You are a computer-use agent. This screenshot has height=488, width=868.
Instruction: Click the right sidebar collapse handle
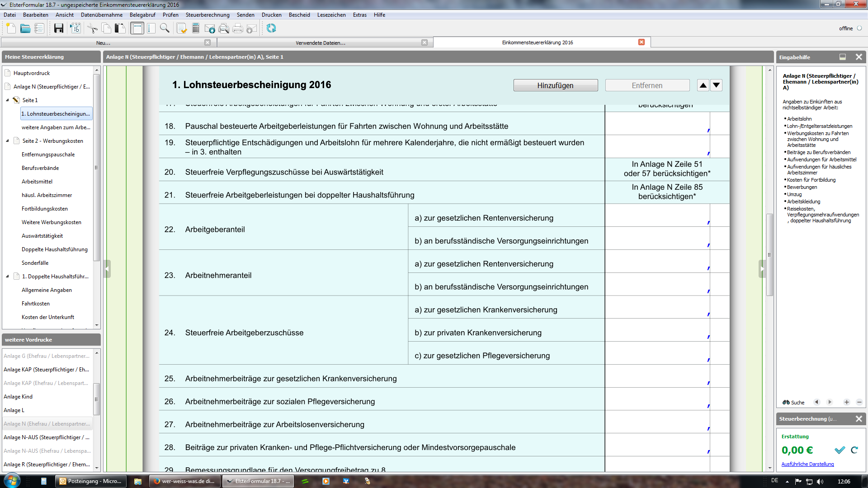[x=762, y=269]
